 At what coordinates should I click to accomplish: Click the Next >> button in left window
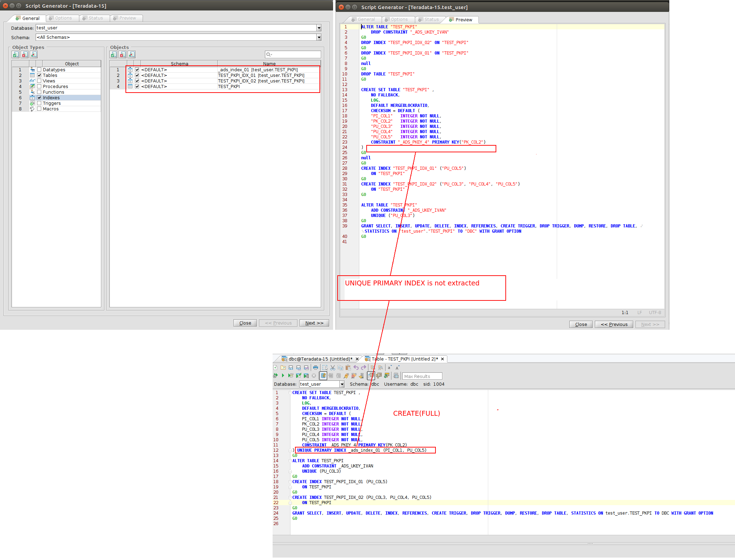pos(314,323)
